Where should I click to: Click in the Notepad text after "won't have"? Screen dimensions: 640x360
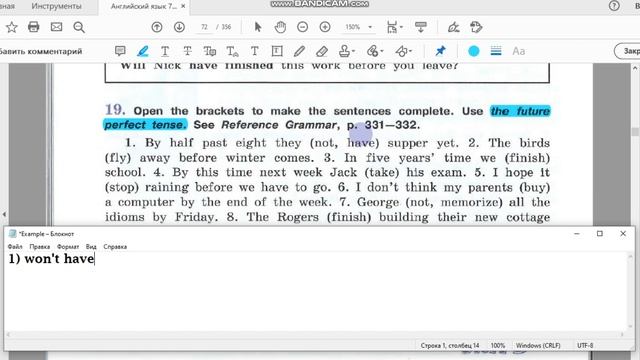95,259
